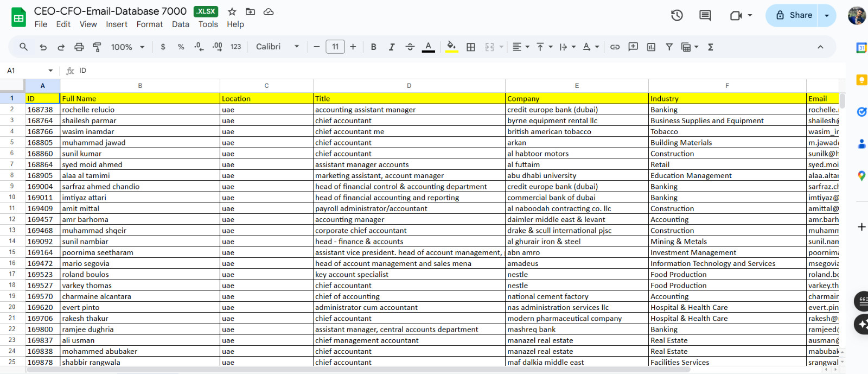
Task: Create a filter
Action: 669,47
